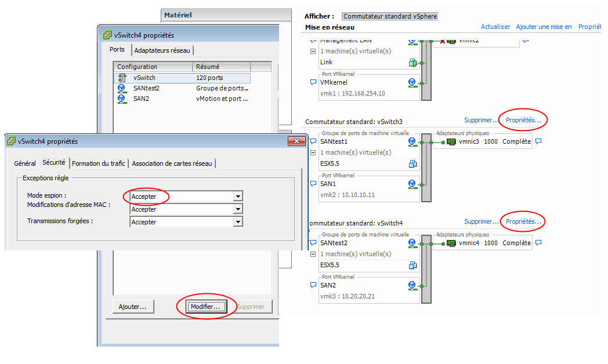This screenshot has width=608, height=364.
Task: Collapse virtual machines list under SANtest1
Action: pos(313,152)
